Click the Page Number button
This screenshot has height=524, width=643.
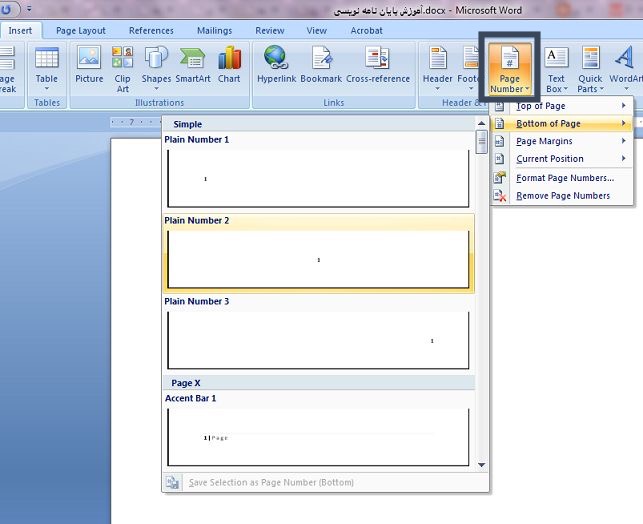click(508, 67)
